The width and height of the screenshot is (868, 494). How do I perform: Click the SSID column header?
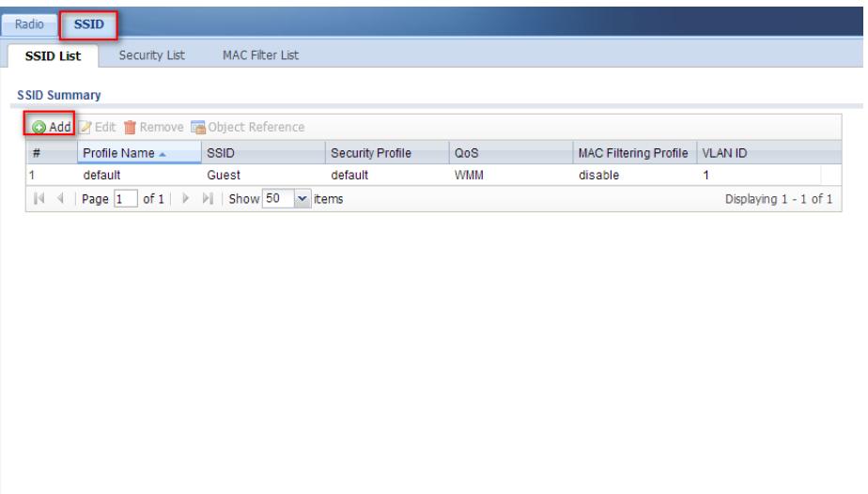tap(263, 153)
